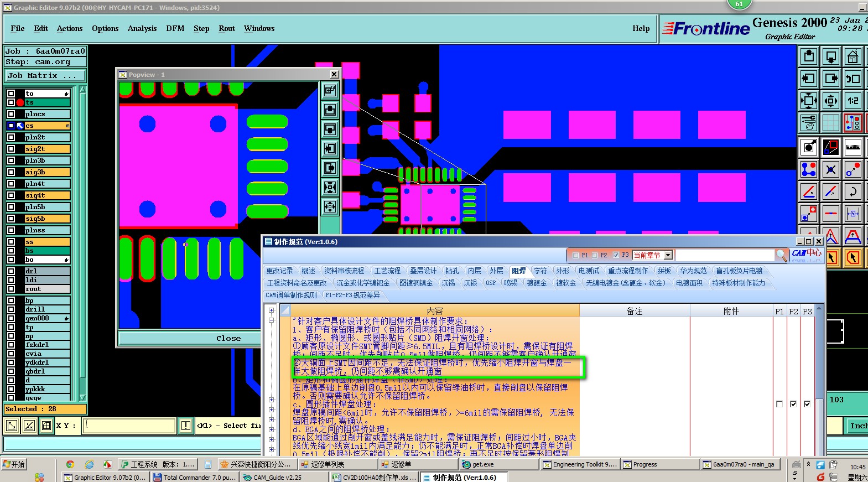
Task: Click the blue and red connected-nodes icon
Action: (809, 169)
